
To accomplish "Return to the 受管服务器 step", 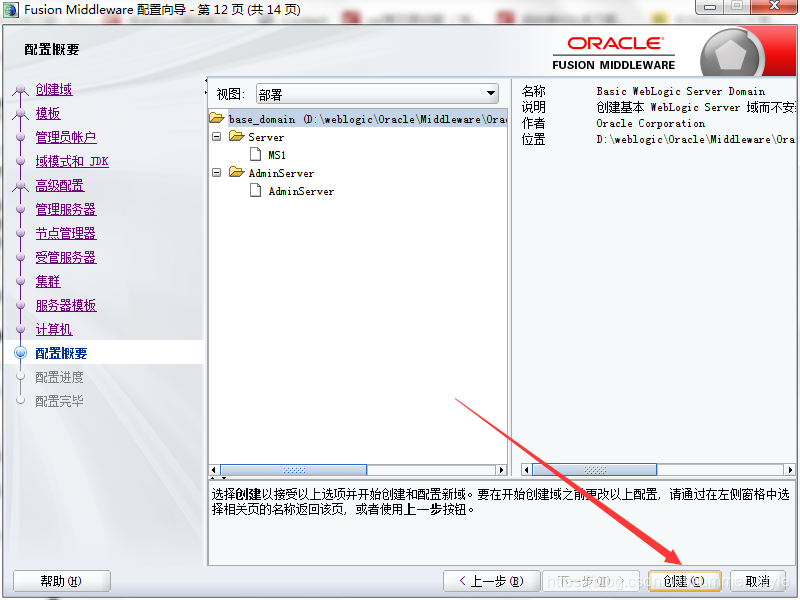I will pos(66,257).
